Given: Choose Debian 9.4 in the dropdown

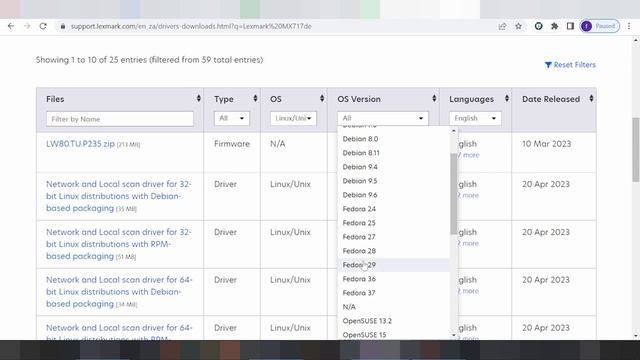Looking at the screenshot, I should [393, 167].
